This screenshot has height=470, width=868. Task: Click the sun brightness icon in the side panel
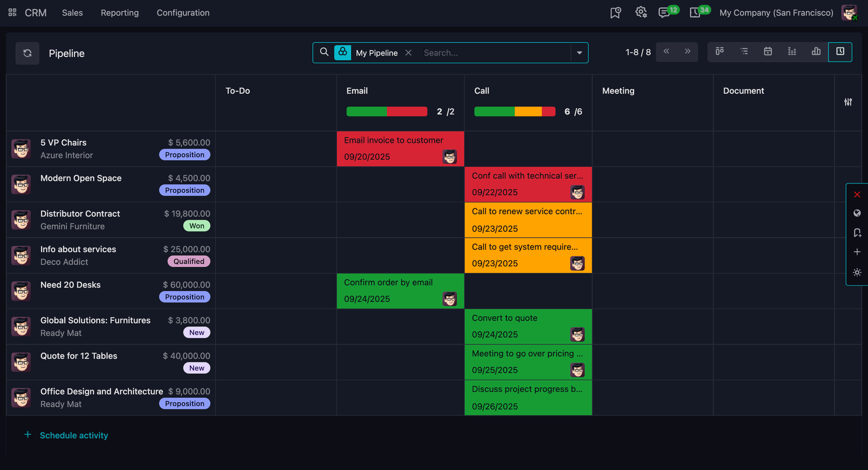pos(857,273)
